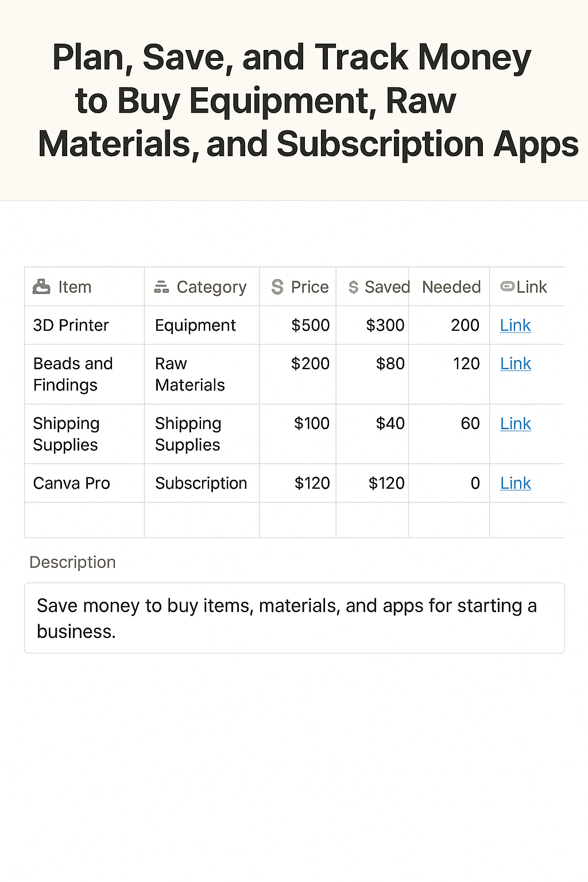Click the $500 price cell

pyautogui.click(x=310, y=326)
